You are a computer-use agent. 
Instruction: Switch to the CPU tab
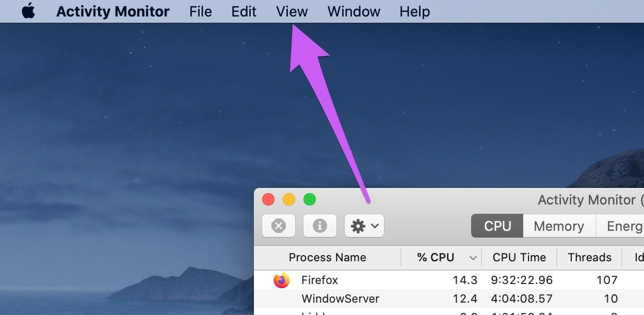click(x=497, y=226)
